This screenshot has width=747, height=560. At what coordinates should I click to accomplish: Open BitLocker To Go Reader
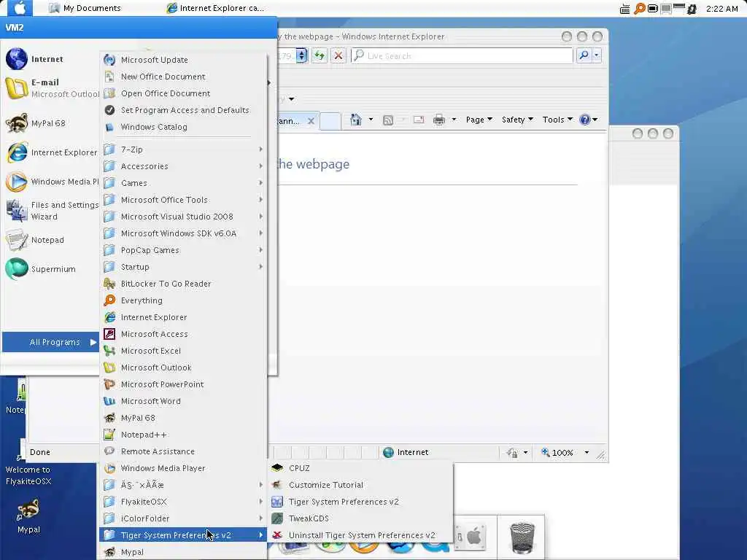click(x=183, y=284)
